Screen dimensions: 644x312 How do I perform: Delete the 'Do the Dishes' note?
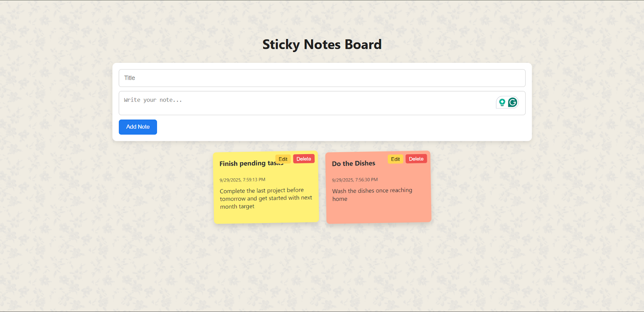(x=416, y=159)
